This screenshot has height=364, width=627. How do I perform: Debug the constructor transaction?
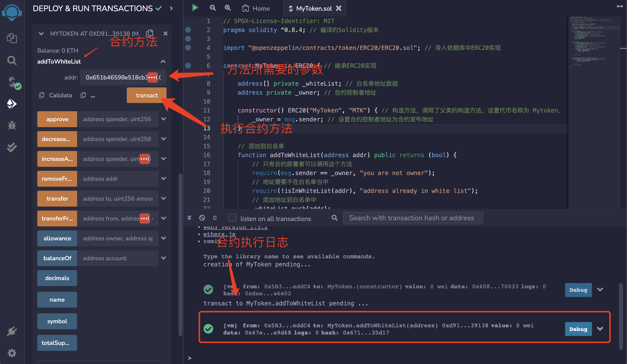[x=578, y=290]
